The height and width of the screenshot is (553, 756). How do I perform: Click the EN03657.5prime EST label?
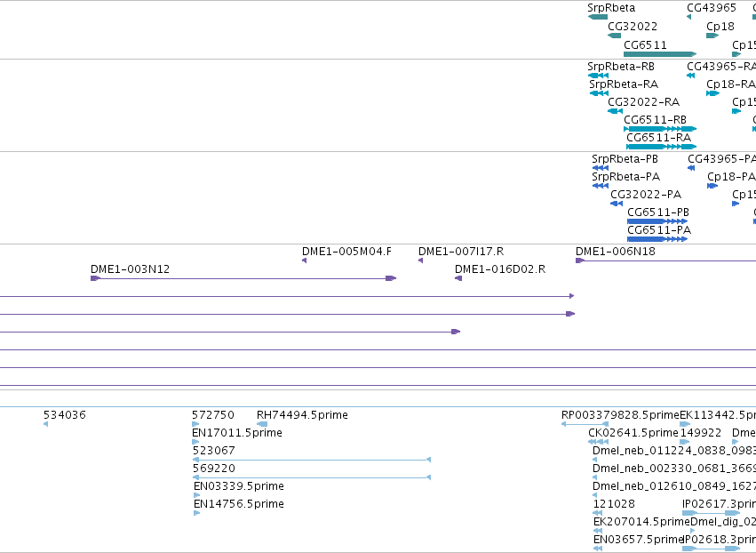639,540
